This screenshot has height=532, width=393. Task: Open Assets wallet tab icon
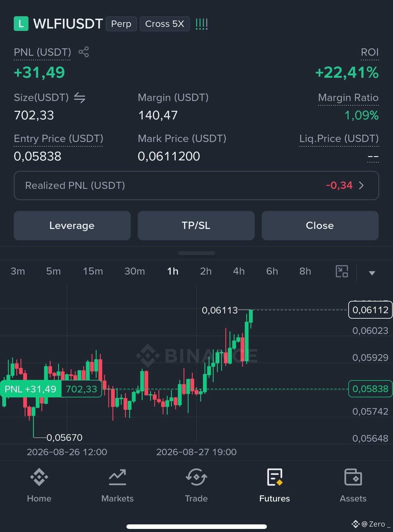coord(353,477)
